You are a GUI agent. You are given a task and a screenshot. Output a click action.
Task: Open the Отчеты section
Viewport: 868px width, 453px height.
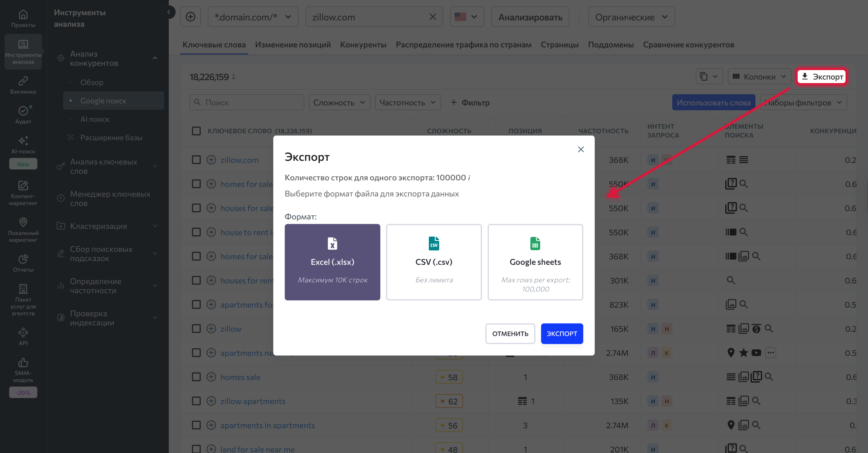(x=22, y=262)
